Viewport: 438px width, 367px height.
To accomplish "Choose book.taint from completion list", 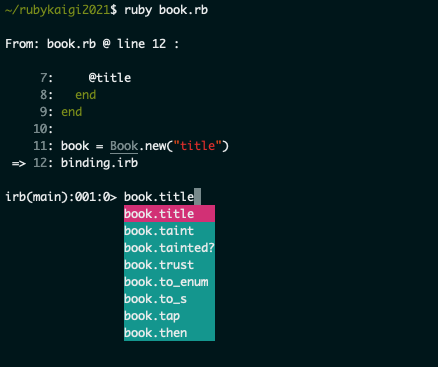I will pyautogui.click(x=169, y=231).
